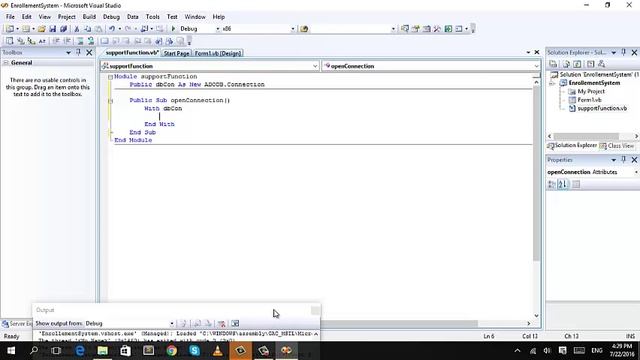Switch to the Start Page tab

click(x=176, y=53)
